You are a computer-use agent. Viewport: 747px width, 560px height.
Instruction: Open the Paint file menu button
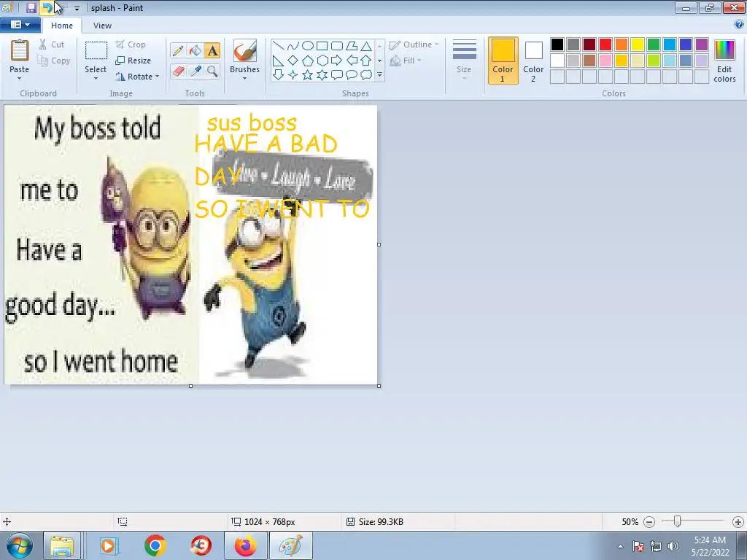pyautogui.click(x=20, y=25)
